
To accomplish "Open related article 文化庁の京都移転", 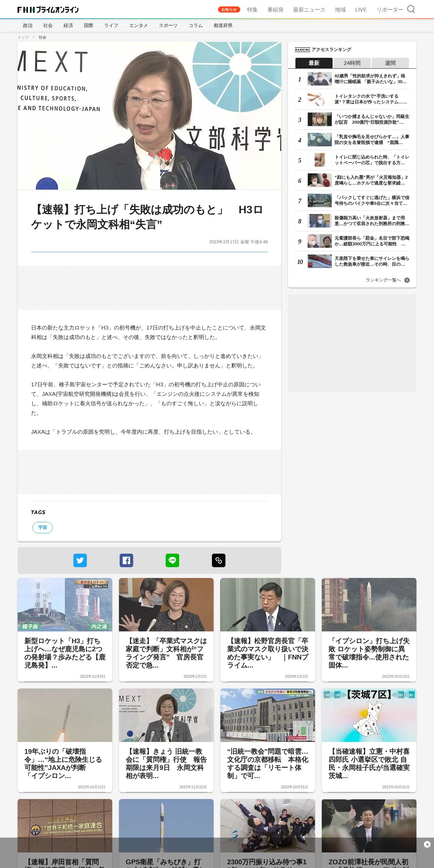I will [x=268, y=740].
